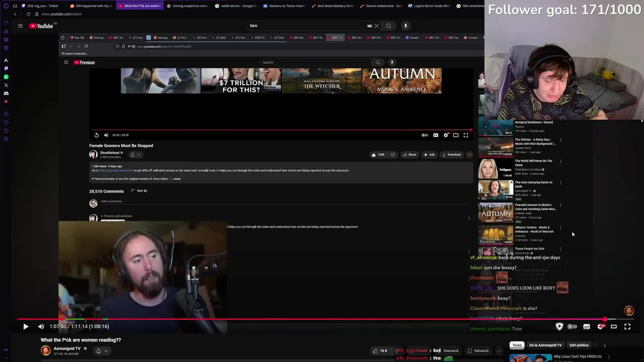This screenshot has width=644, height=362.
Task: Switch to the 'Demon Detainment' tab
Action: coord(381,6)
